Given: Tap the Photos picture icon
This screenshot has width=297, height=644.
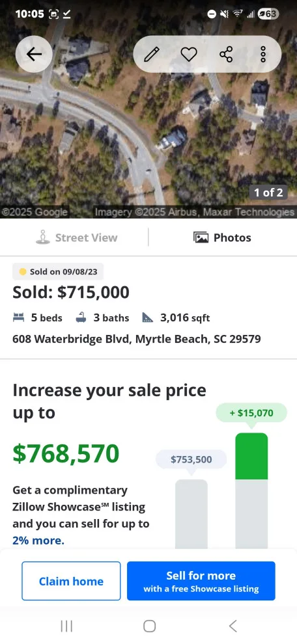Looking at the screenshot, I should point(201,237).
